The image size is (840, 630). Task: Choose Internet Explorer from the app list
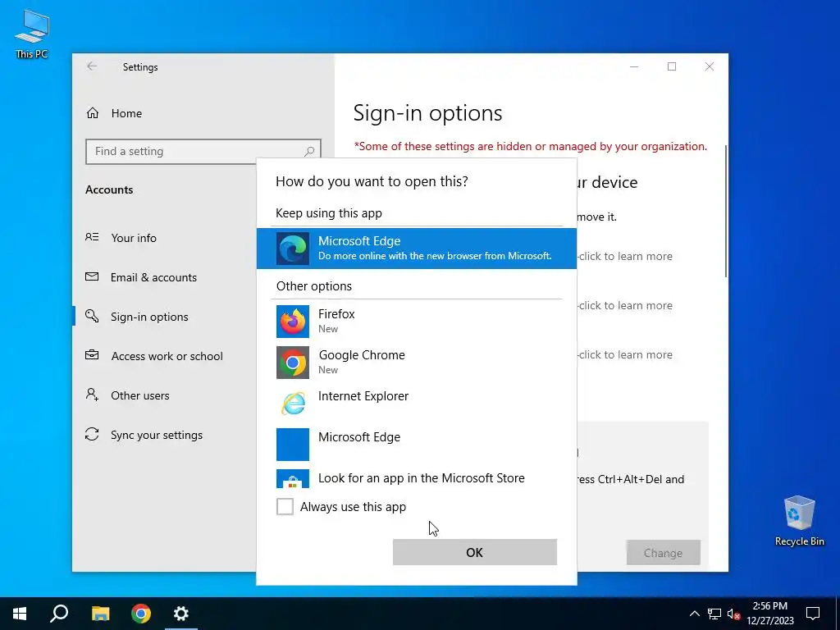coord(417,404)
